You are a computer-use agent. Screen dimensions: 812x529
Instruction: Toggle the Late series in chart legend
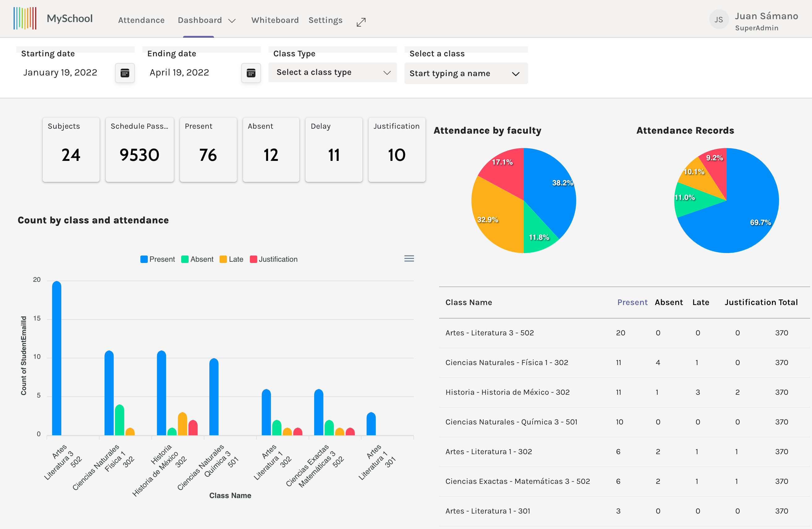tap(232, 259)
